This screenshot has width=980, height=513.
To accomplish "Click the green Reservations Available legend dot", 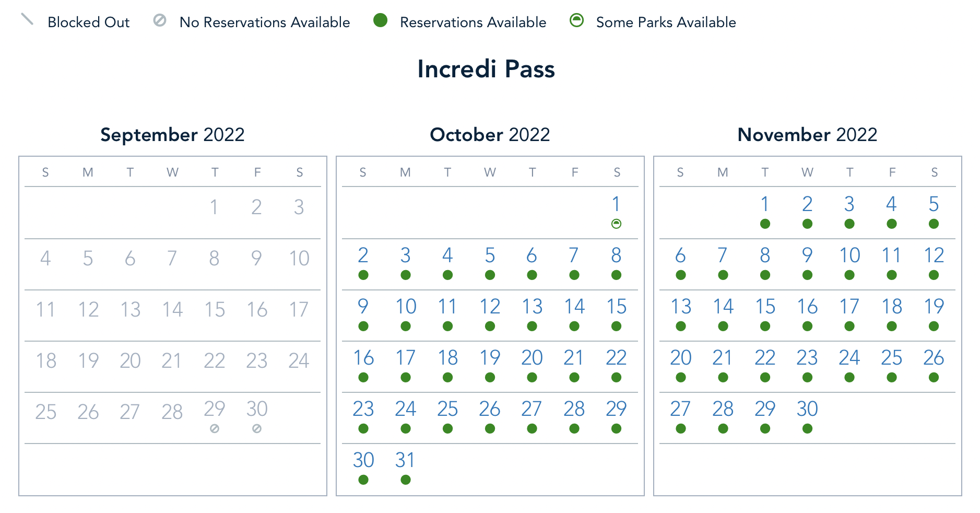I will pyautogui.click(x=381, y=20).
